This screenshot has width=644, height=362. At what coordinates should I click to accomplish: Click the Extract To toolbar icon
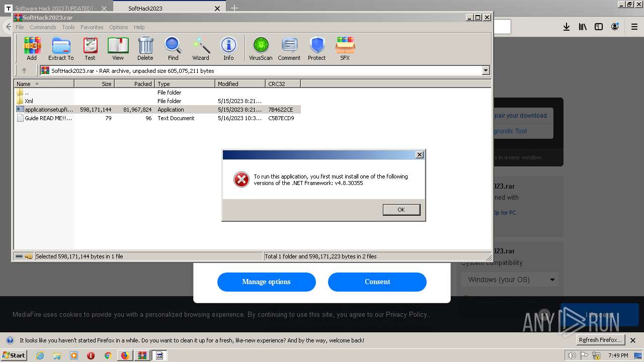point(61,49)
